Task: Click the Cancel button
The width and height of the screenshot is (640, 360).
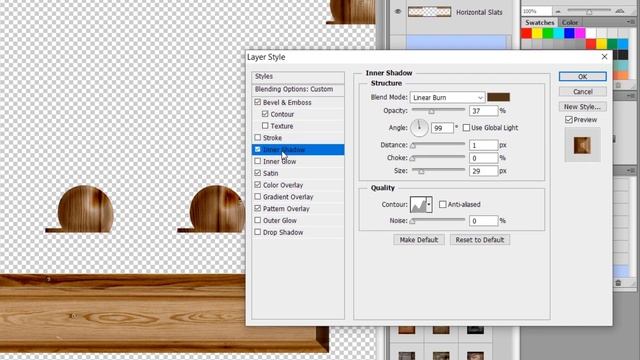Action: pos(582,91)
